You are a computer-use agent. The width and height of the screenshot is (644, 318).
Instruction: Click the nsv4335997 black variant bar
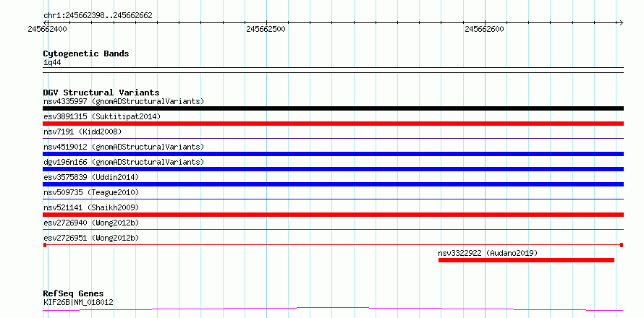[333, 108]
